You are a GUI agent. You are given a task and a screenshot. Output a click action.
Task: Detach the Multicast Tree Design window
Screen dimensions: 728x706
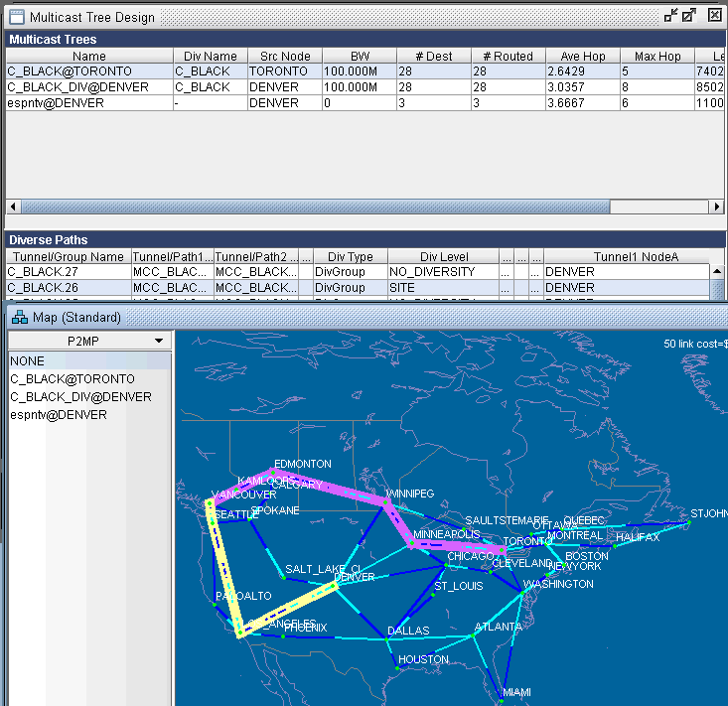click(x=671, y=16)
